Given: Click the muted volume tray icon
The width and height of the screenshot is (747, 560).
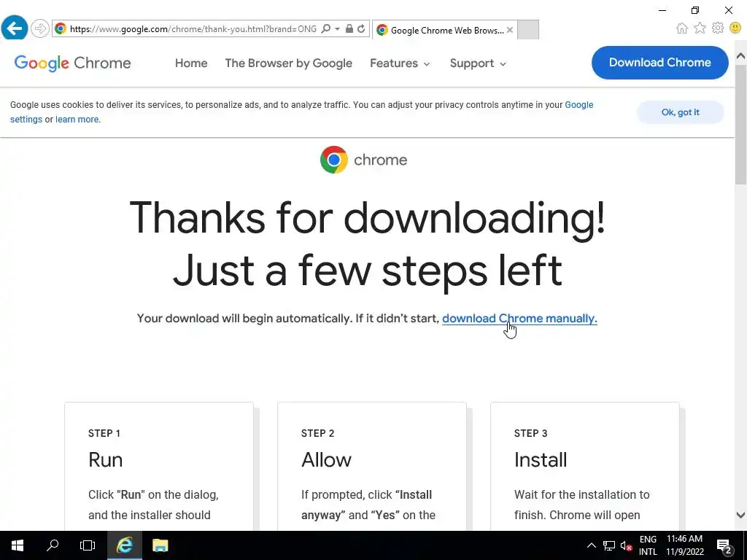Looking at the screenshot, I should pyautogui.click(x=627, y=545).
